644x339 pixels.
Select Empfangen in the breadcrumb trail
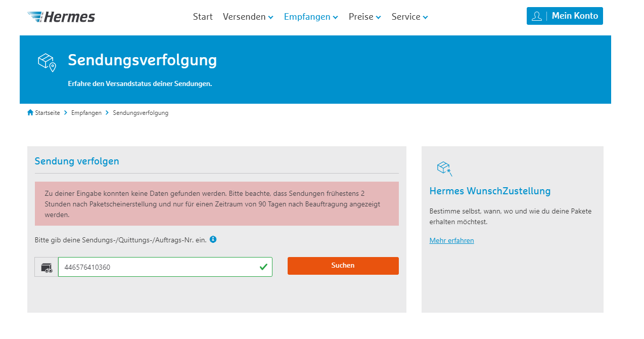[86, 113]
